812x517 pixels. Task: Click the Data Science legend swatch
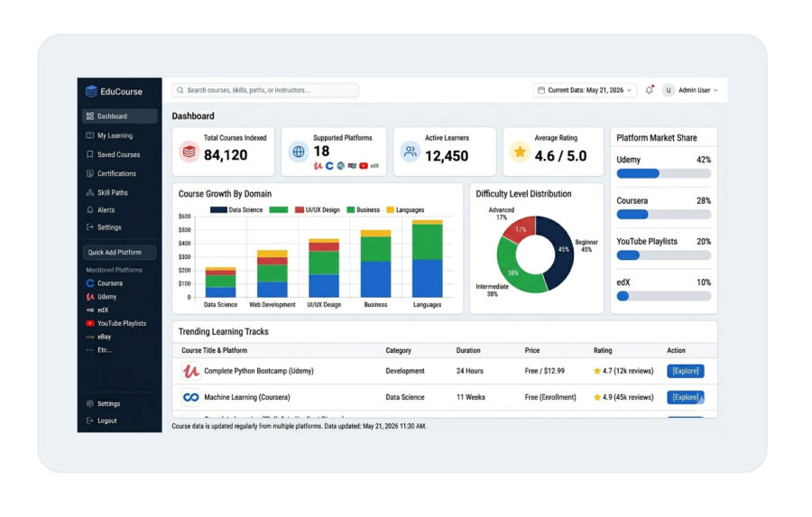click(218, 210)
